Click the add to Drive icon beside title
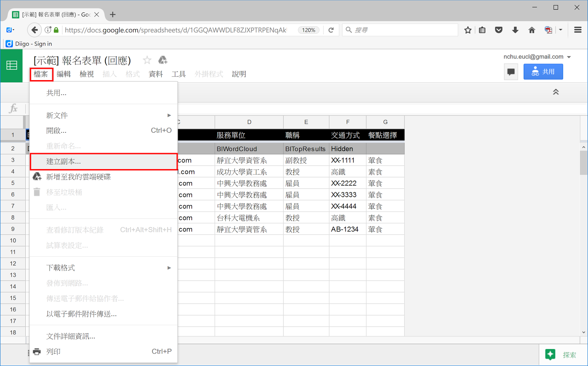 pos(162,60)
